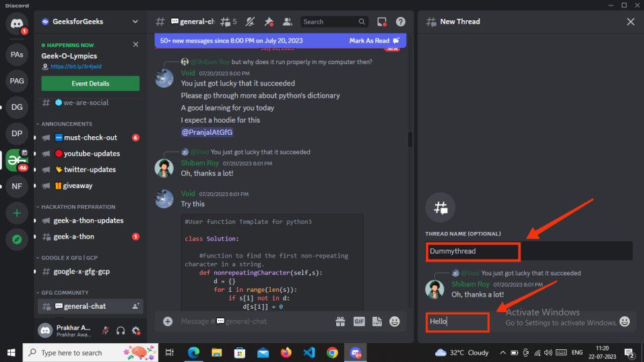Click the plus attachment upload button
Viewport: 644px width, 362px height.
168,322
